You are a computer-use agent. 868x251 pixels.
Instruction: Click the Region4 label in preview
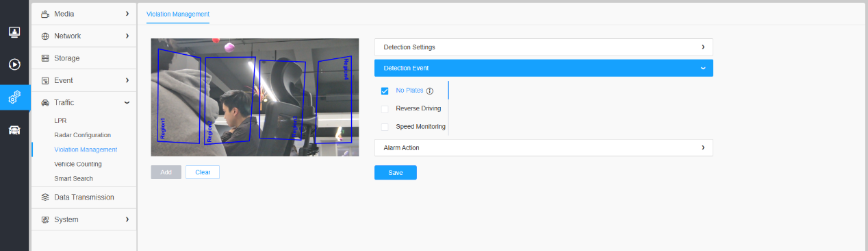(346, 69)
